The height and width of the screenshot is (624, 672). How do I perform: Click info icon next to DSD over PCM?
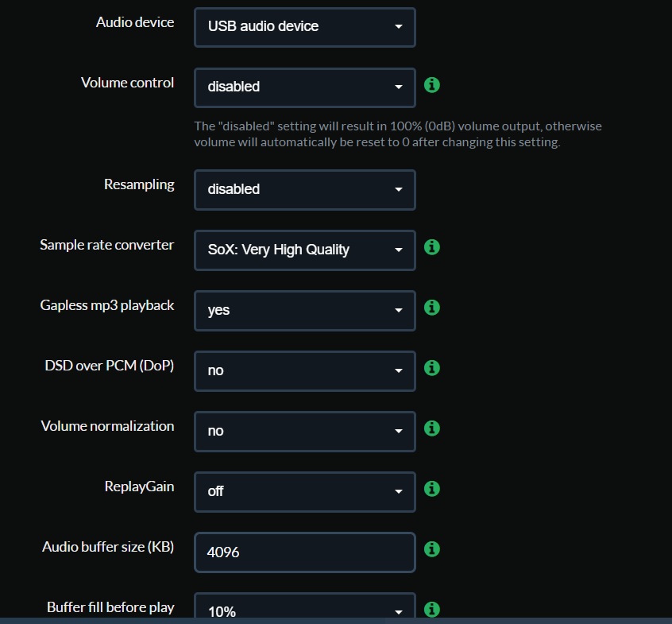(431, 368)
